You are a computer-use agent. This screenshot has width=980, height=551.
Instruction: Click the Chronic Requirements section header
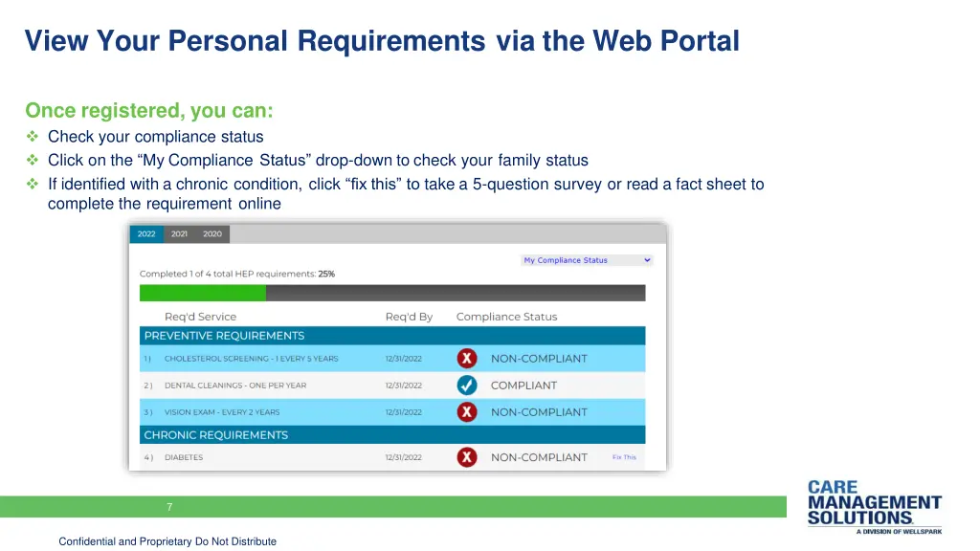(392, 435)
